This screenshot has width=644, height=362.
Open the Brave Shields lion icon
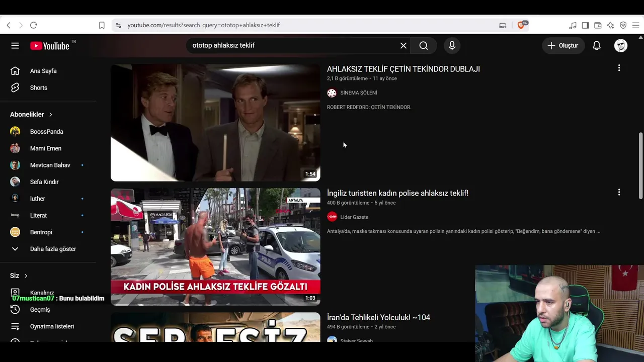[x=521, y=25]
